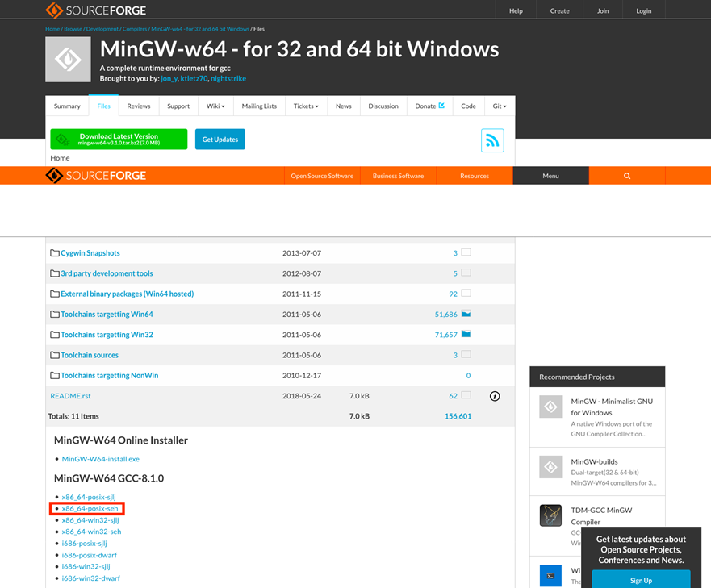Viewport: 711px width, 588px height.
Task: Select the Files tab
Action: pyautogui.click(x=104, y=106)
